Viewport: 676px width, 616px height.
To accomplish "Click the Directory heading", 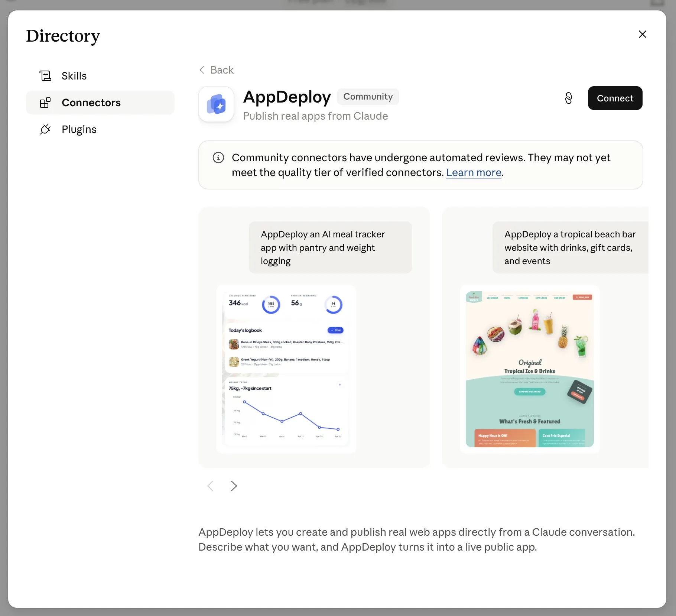I will click(63, 36).
